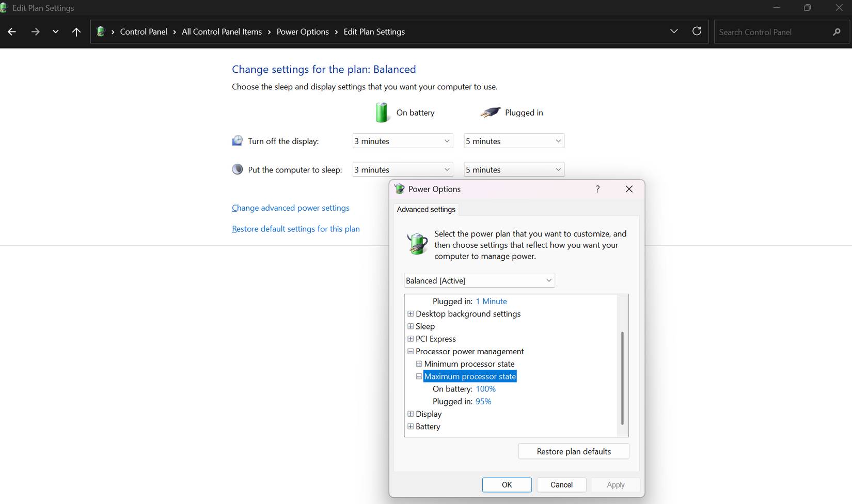Image resolution: width=852 pixels, height=504 pixels.
Task: Click the battery icon above On battery column
Action: [x=382, y=112]
